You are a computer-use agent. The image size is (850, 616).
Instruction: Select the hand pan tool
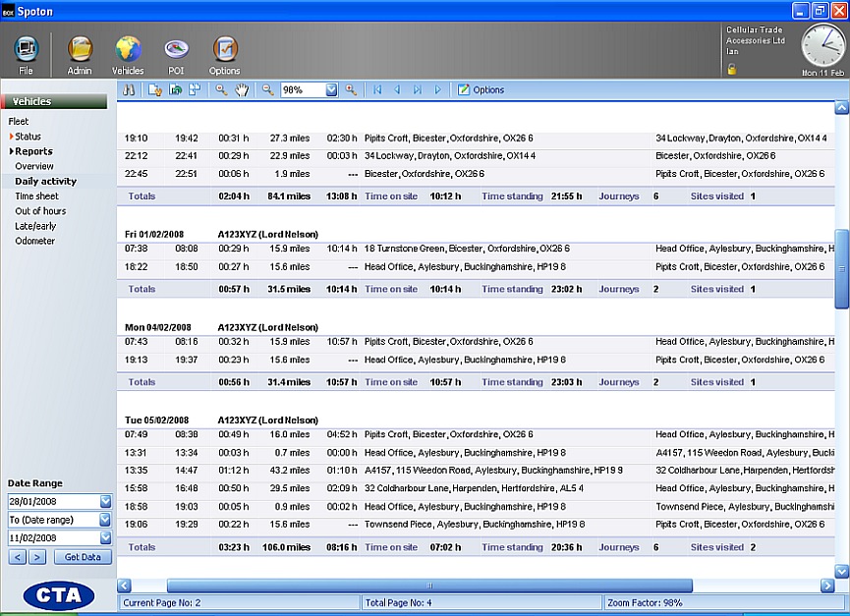pyautogui.click(x=242, y=89)
